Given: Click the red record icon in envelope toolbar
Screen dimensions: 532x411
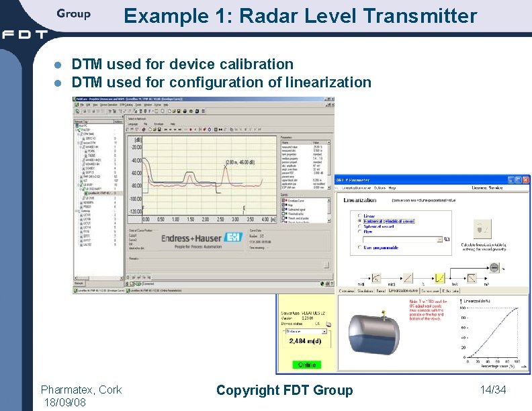Looking at the screenshot, I should click(190, 129).
